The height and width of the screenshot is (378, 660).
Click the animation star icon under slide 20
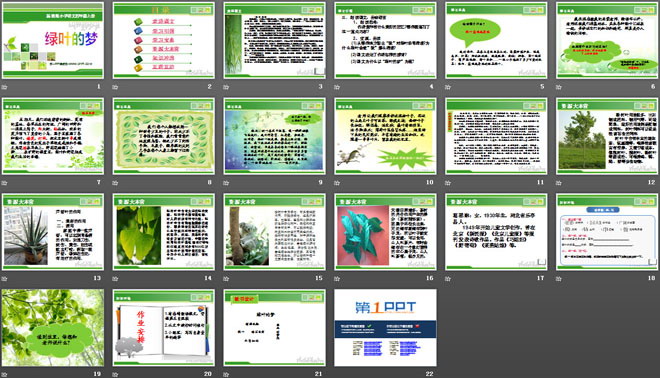[115, 374]
